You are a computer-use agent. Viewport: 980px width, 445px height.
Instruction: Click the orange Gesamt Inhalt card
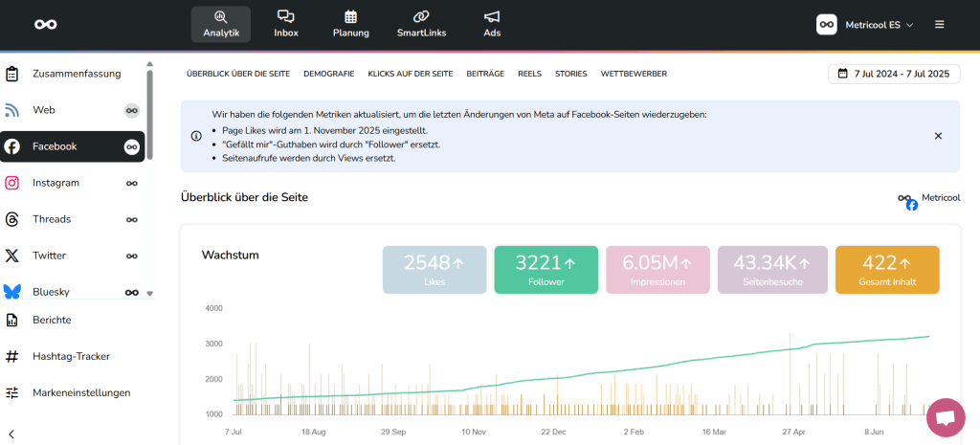click(886, 269)
